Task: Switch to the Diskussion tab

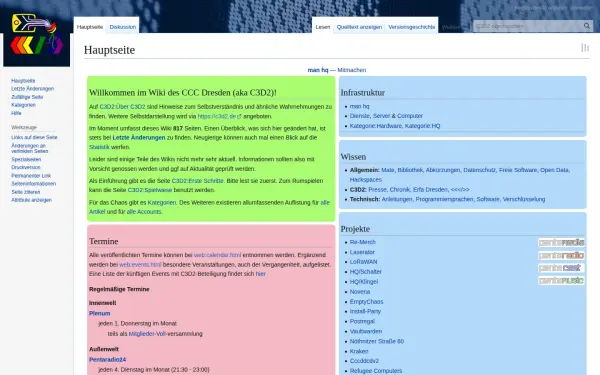Action: pos(122,27)
